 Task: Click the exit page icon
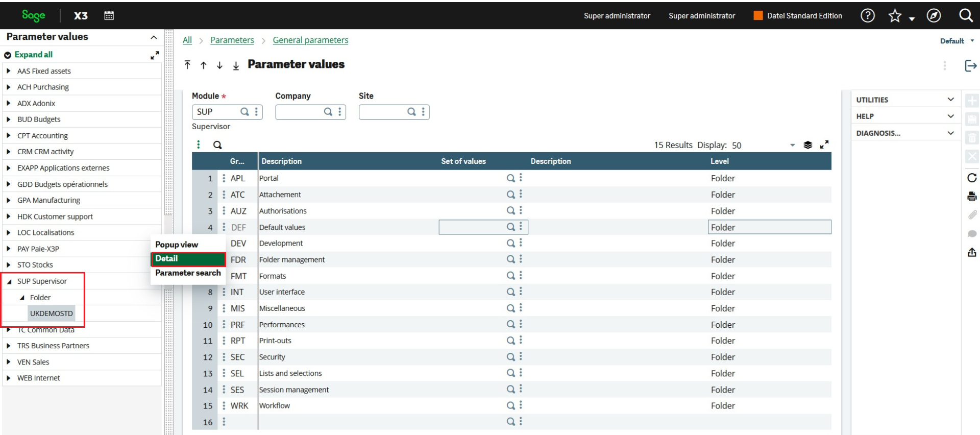[970, 65]
